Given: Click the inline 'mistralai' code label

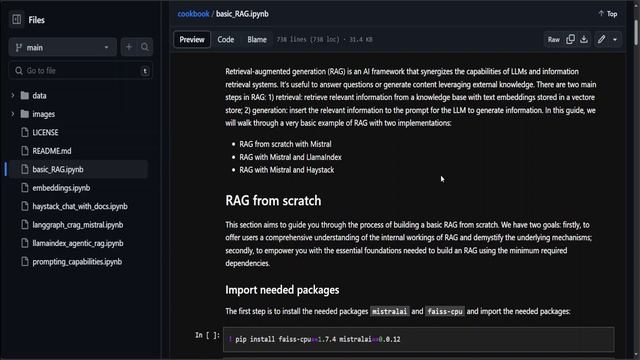Looking at the screenshot, I should [389, 311].
